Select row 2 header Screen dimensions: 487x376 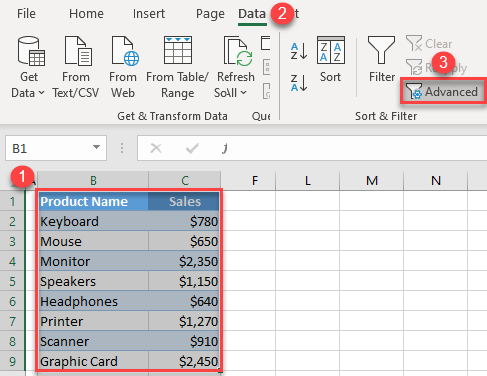pos(12,221)
